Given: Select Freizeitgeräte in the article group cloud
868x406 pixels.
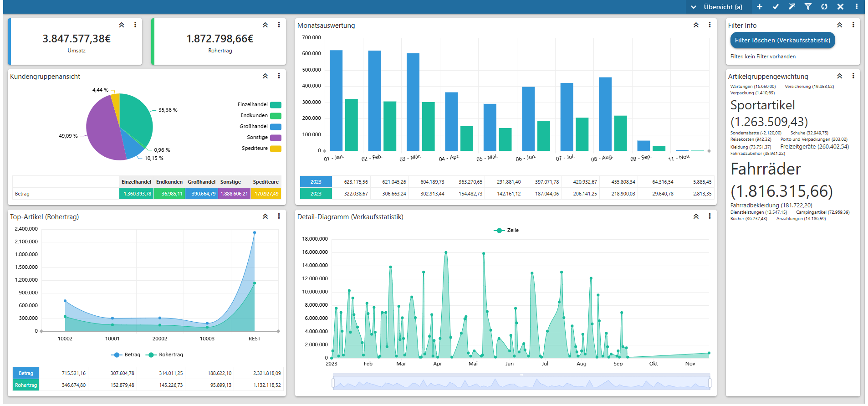Looking at the screenshot, I should coord(815,147).
